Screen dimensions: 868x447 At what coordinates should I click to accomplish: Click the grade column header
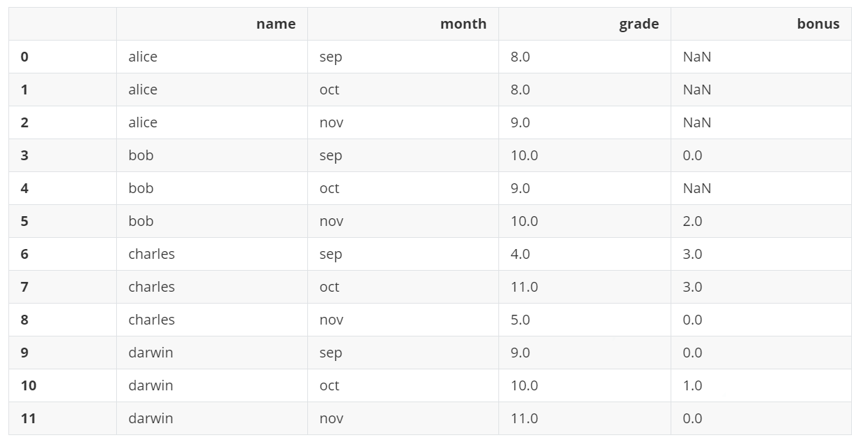638,24
